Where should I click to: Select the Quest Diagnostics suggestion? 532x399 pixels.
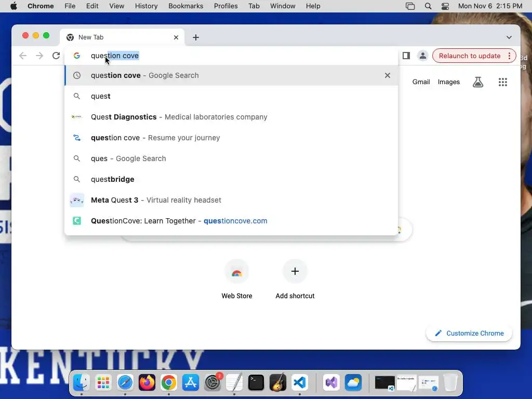(231, 117)
